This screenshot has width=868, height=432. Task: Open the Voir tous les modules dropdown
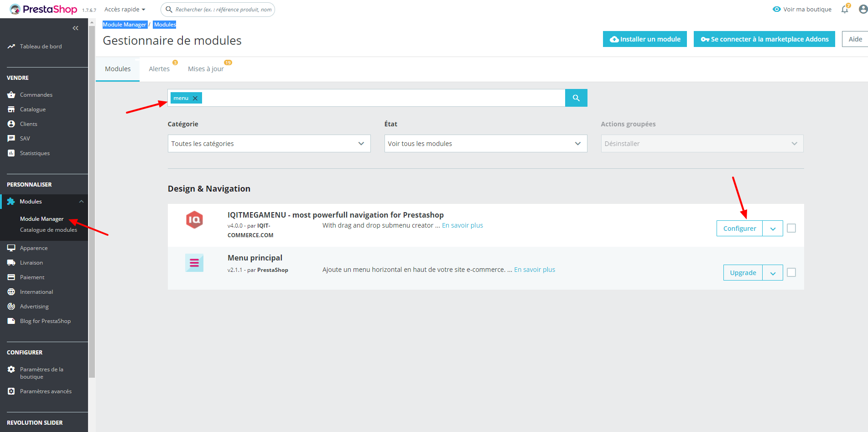tap(486, 144)
